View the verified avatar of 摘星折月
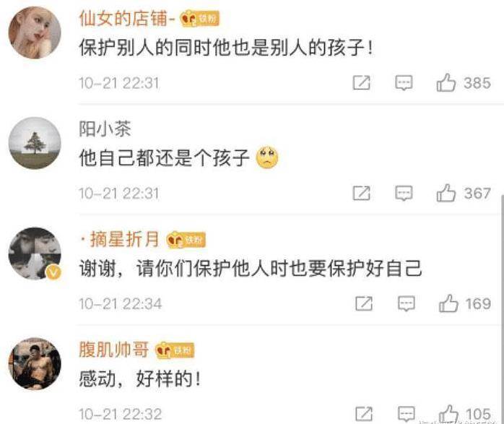This screenshot has width=504, height=424. (x=35, y=254)
